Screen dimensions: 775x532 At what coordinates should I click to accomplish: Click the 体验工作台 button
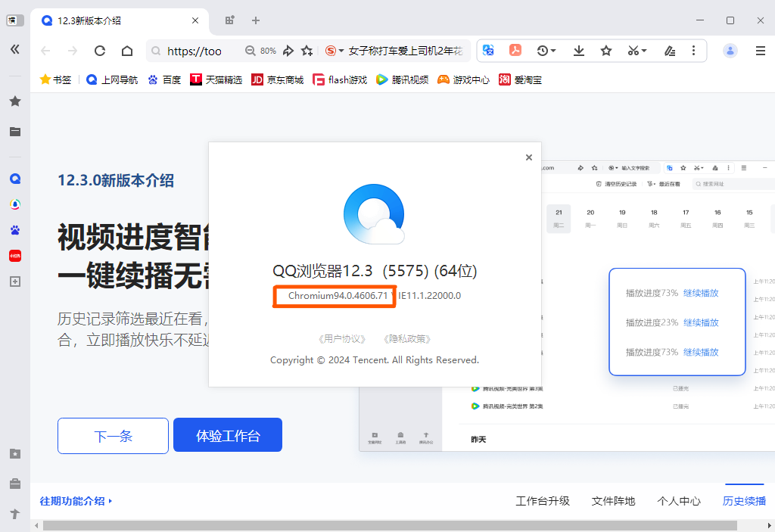[227, 434]
